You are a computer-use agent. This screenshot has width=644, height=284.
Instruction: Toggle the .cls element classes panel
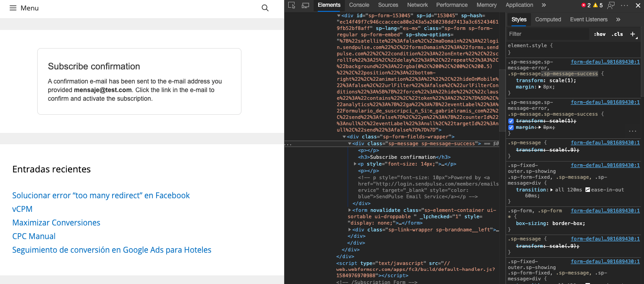(x=617, y=34)
